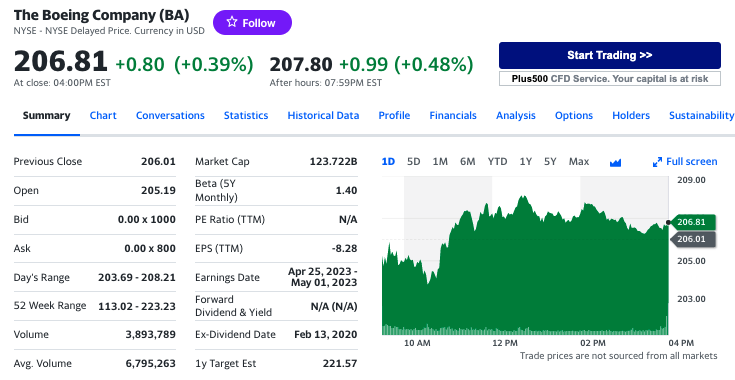Screen dimensions: 735x380
Task: Open the Options tab
Action: 574,115
